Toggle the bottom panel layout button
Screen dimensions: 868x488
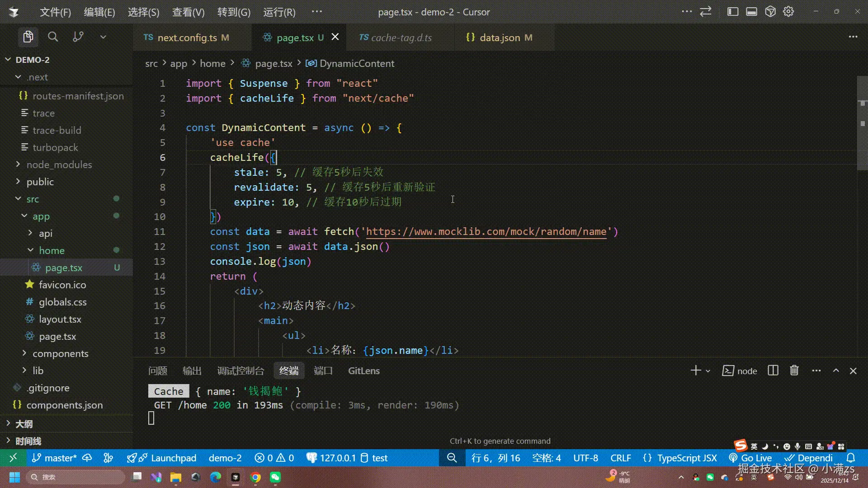pos(751,12)
